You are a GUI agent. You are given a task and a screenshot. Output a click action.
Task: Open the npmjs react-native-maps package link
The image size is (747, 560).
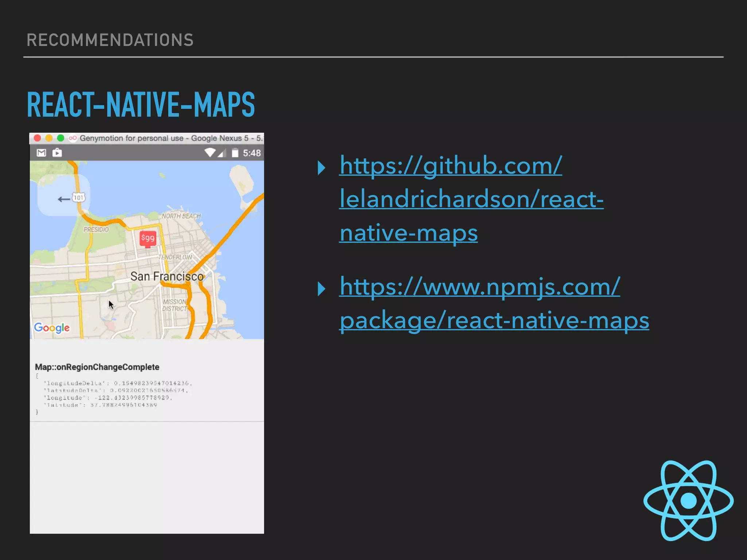point(494,304)
